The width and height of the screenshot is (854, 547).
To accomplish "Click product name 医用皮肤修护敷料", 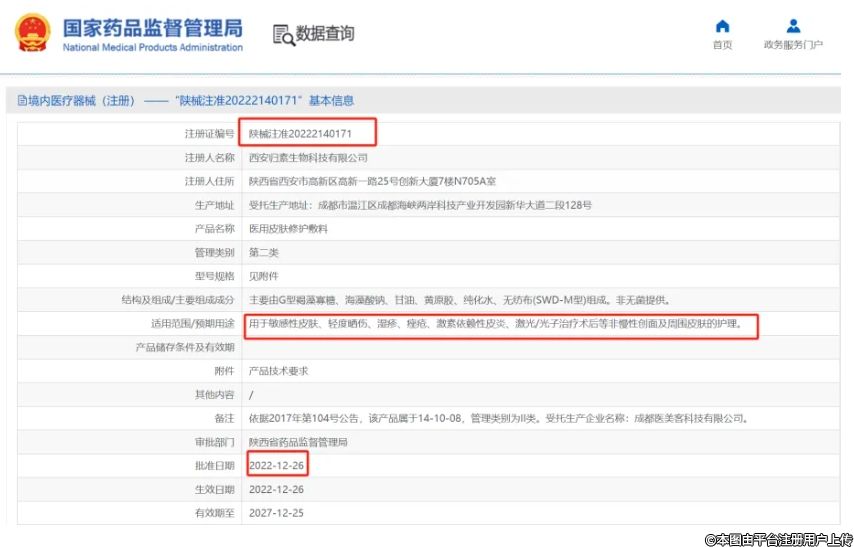I will click(x=288, y=228).
